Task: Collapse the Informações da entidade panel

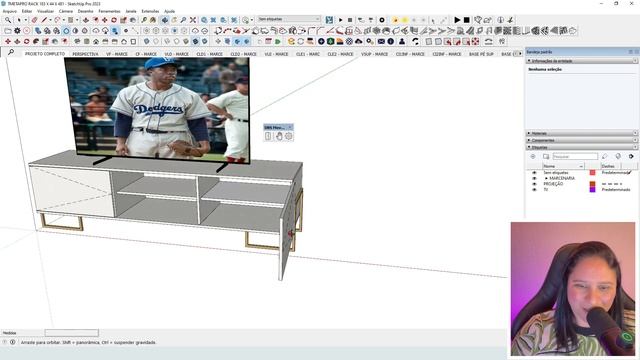Action: 529,61
